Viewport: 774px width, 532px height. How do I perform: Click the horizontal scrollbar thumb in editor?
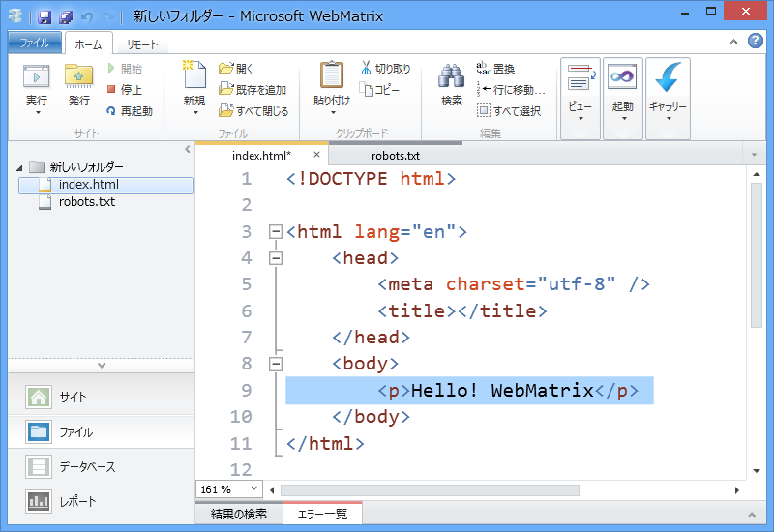point(430,490)
